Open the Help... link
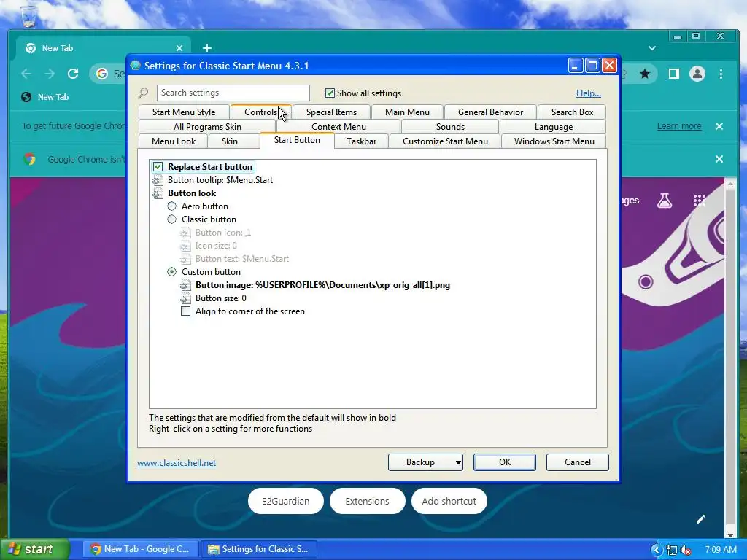This screenshot has height=560, width=747. click(x=589, y=93)
